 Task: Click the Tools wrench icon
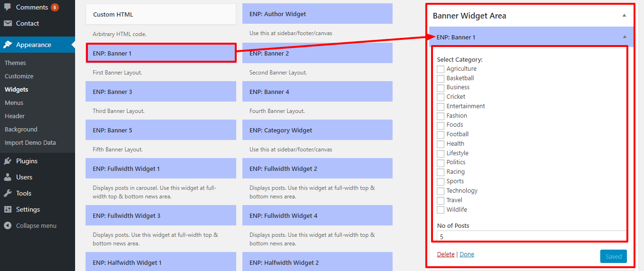click(8, 193)
